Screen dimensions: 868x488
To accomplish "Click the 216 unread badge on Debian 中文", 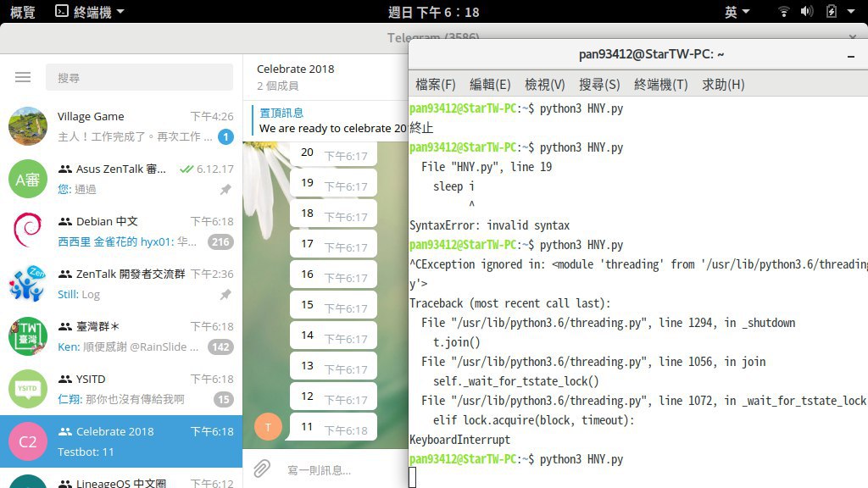I will [220, 241].
